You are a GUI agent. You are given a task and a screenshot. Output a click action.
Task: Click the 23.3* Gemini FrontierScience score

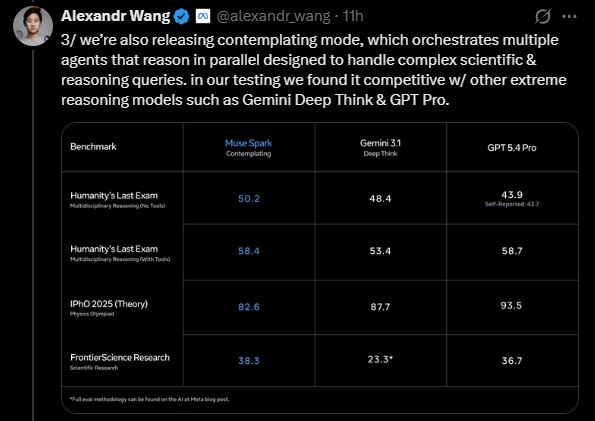tap(380, 359)
